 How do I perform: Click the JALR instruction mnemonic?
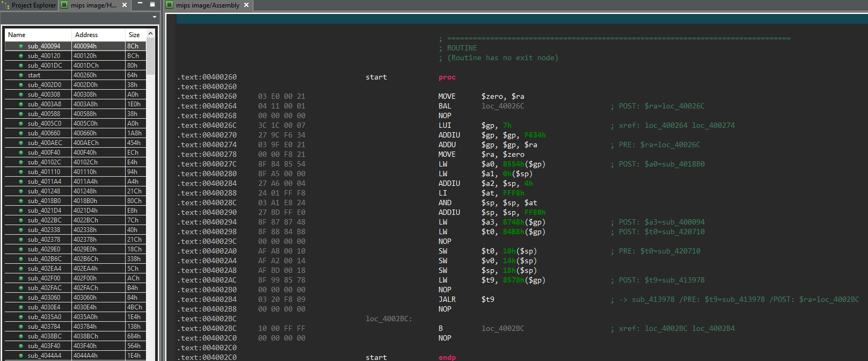coord(447,300)
